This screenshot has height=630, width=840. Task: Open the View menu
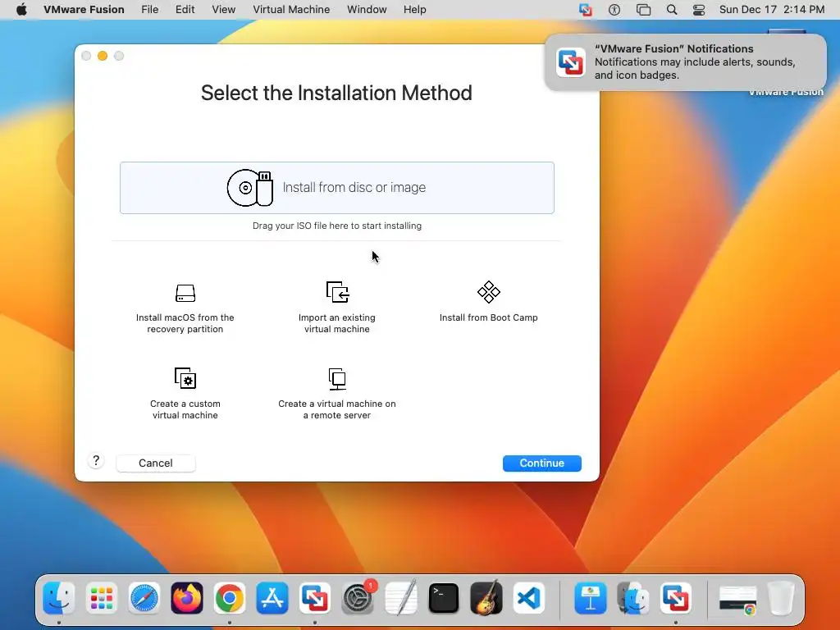pos(223,10)
